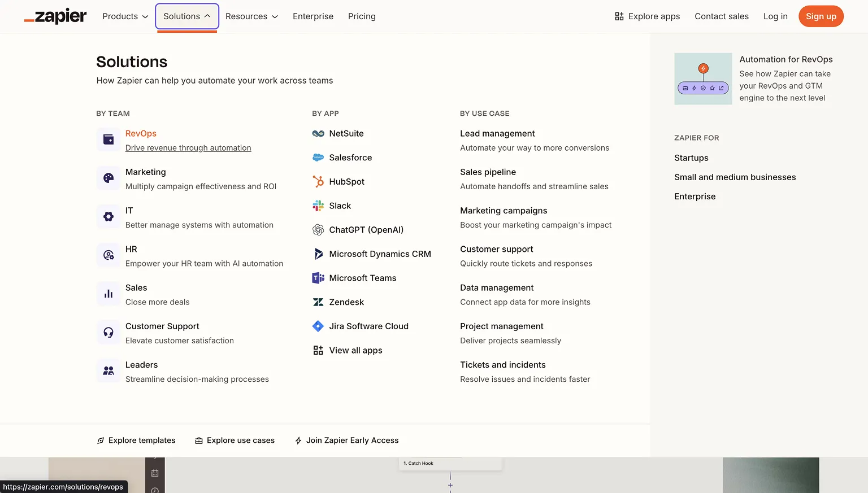Click the Explore templates icon
Screen dimensions: 868x493
[101, 440]
